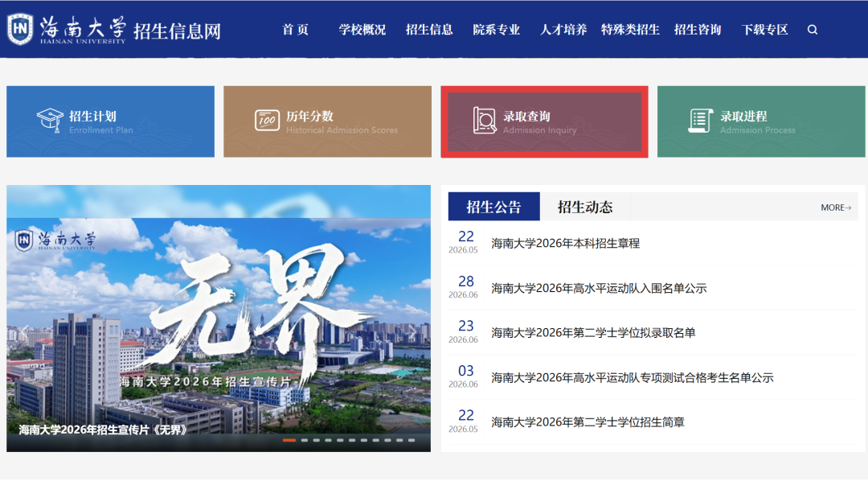Open the 录取查询 Admission Inquiry card

pos(544,121)
